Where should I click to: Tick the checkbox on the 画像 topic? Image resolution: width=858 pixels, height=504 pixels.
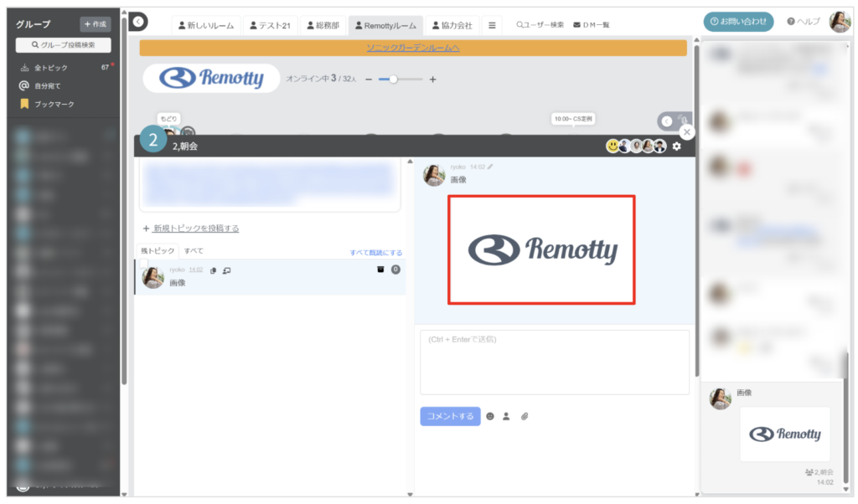coord(144,264)
